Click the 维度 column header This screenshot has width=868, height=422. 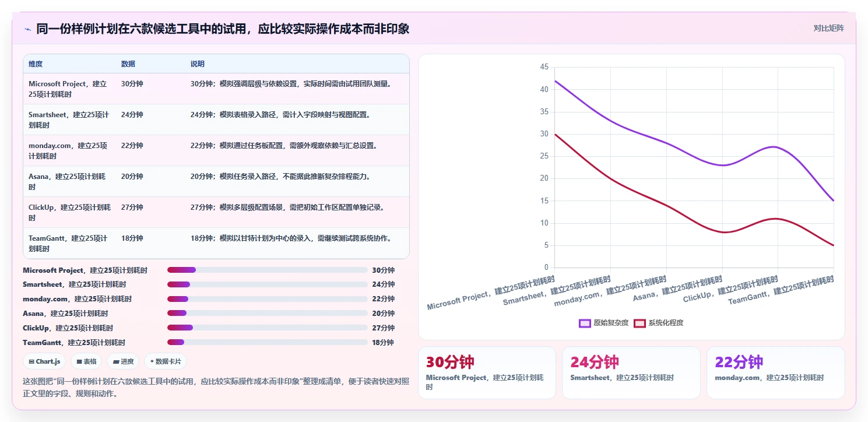36,64
